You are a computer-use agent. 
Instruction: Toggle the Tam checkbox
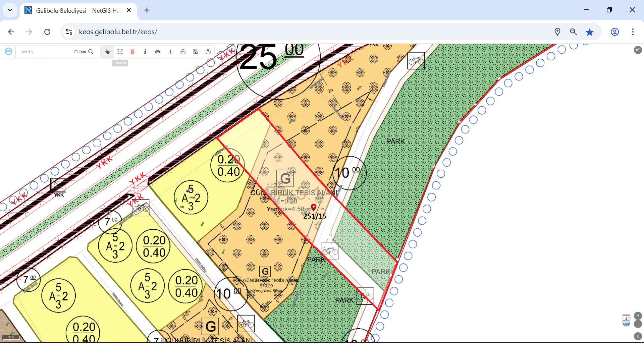coord(76,52)
